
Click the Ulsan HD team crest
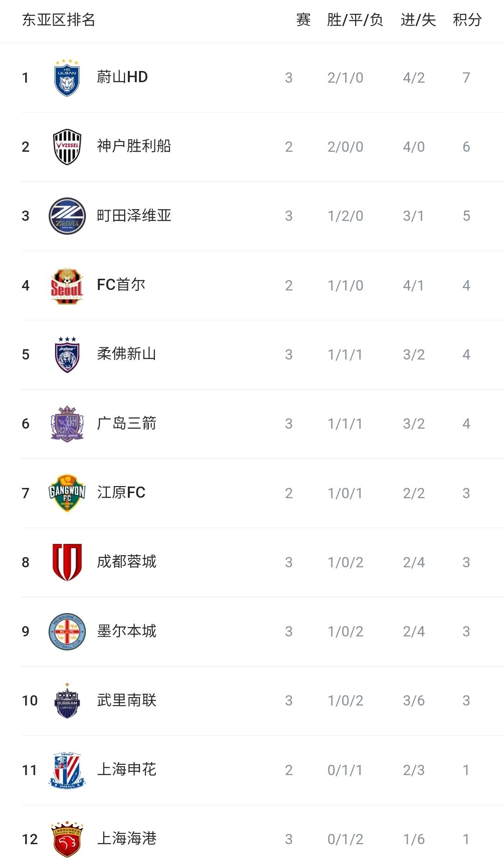pyautogui.click(x=67, y=78)
